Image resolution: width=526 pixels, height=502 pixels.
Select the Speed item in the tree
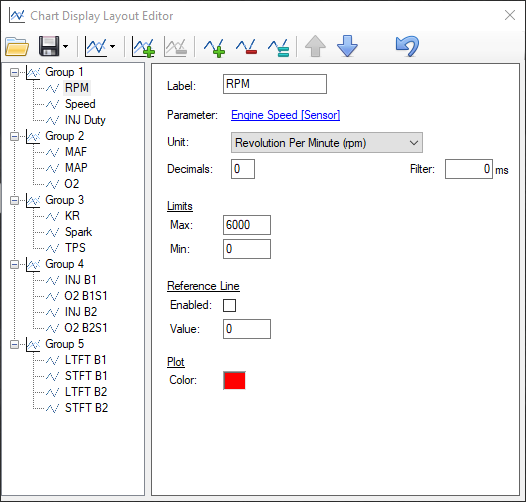pyautogui.click(x=80, y=104)
